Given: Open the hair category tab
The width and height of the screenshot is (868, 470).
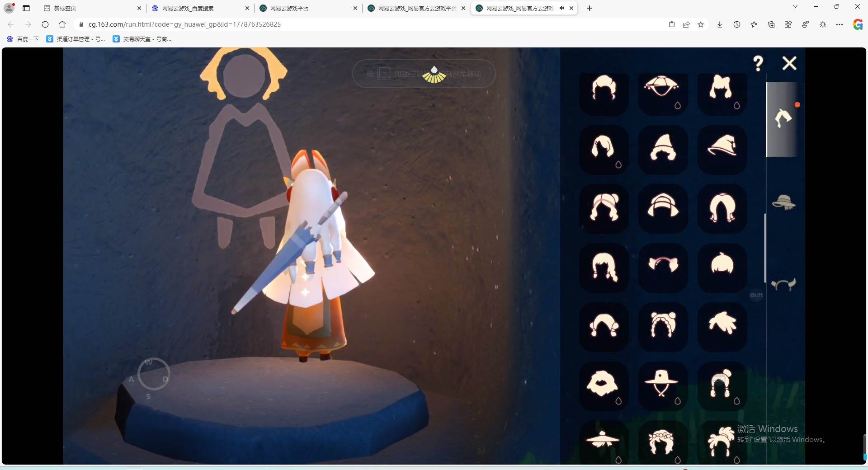Looking at the screenshot, I should [784, 119].
